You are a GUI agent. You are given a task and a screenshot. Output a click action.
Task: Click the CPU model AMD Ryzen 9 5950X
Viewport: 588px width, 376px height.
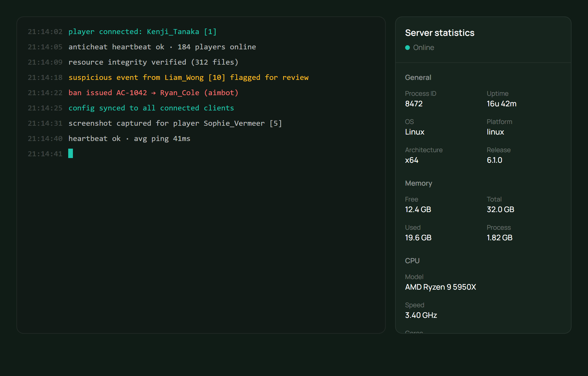pos(440,287)
